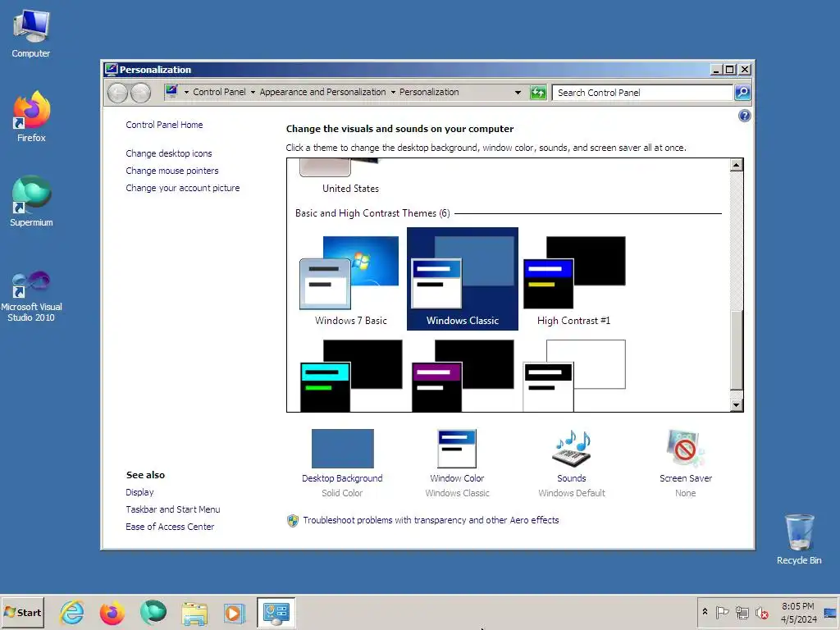Open the Display link
The width and height of the screenshot is (840, 630).
[139, 492]
